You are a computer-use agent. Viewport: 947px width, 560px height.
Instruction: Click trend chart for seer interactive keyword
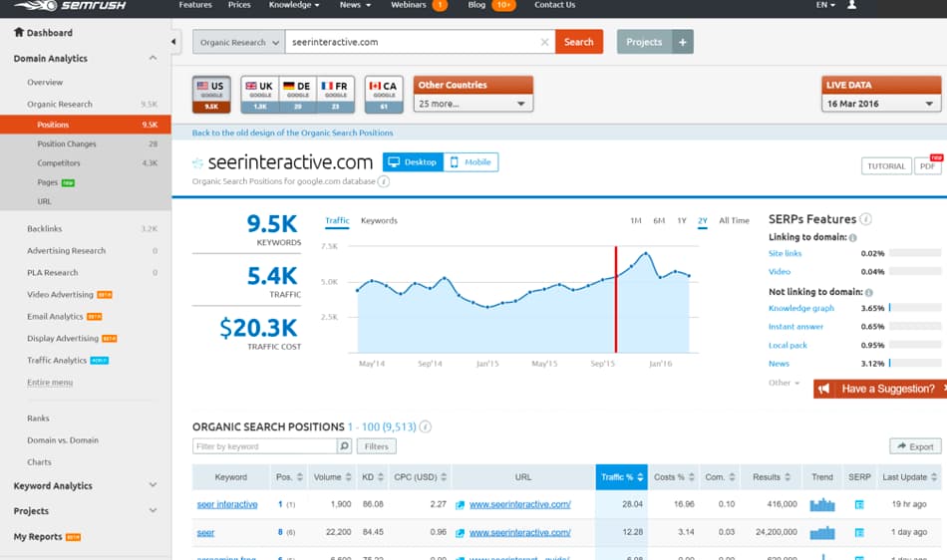coord(822,504)
